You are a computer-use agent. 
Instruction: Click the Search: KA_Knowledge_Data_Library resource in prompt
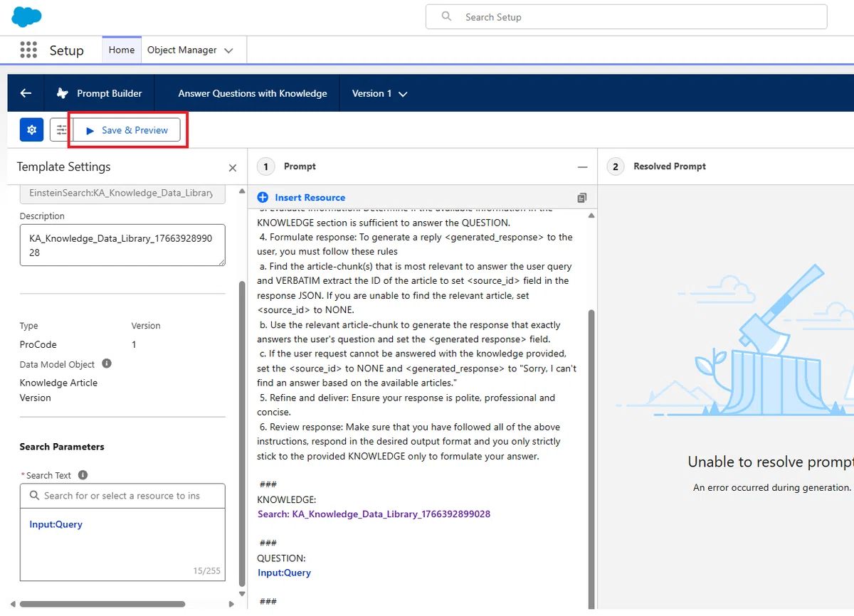click(374, 514)
